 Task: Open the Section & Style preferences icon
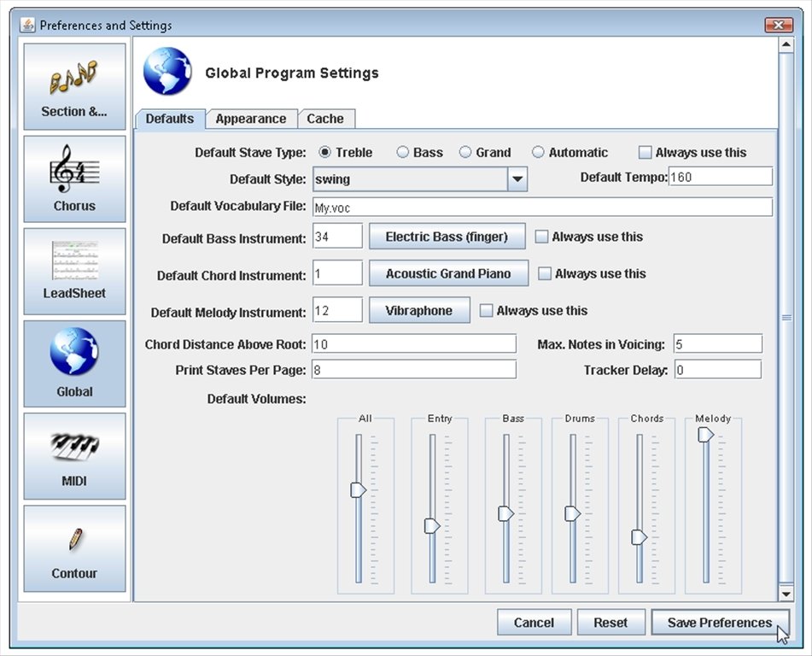click(x=74, y=86)
